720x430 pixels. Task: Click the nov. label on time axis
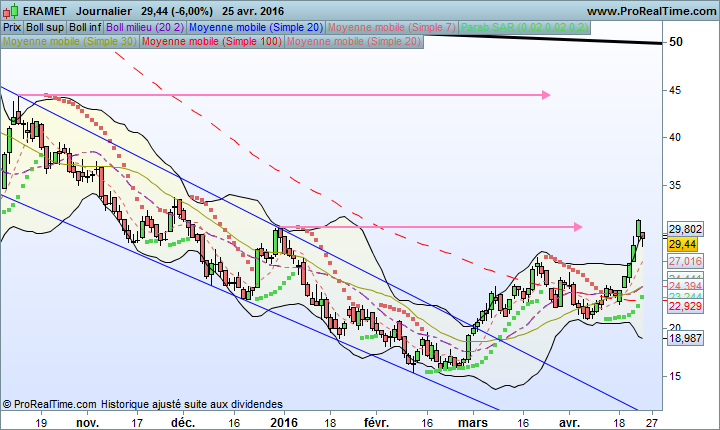coord(87,422)
